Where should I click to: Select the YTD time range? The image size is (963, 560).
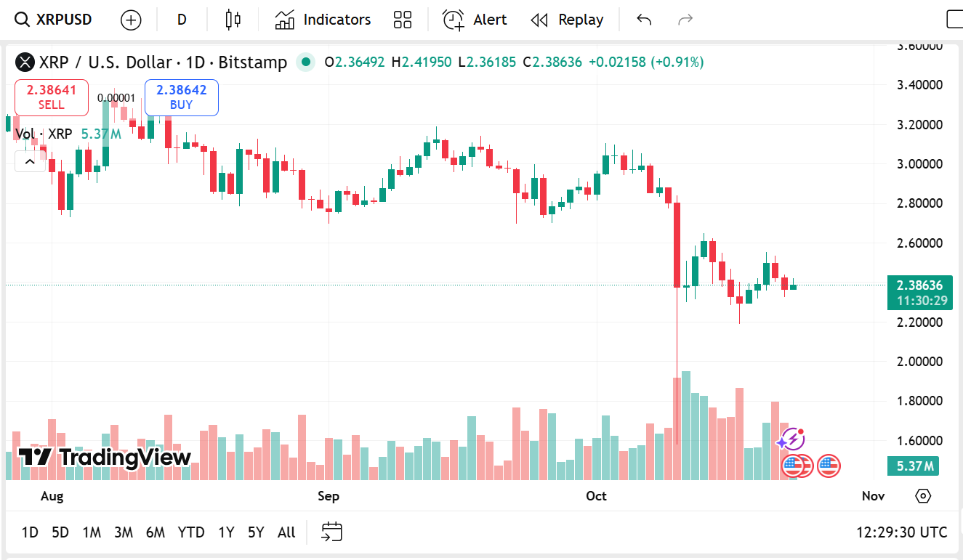(x=191, y=532)
